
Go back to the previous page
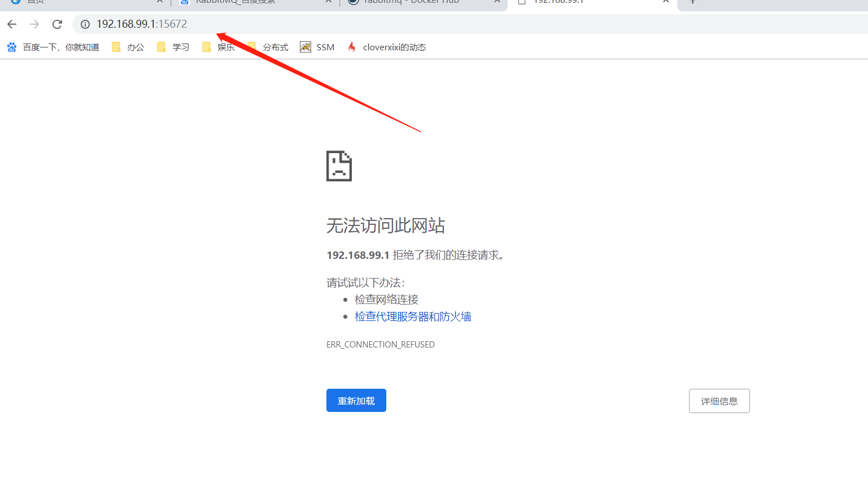(x=12, y=24)
